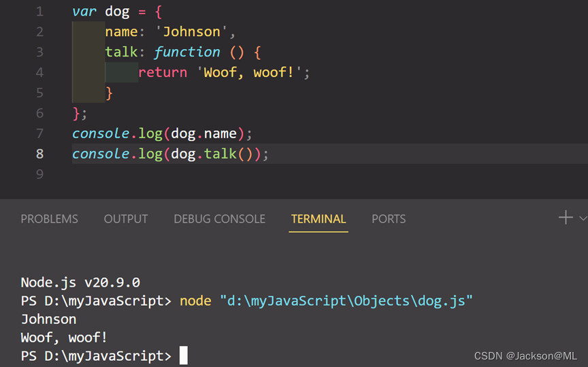The width and height of the screenshot is (588, 367).
Task: Click talk in the line 8 call
Action: [219, 154]
